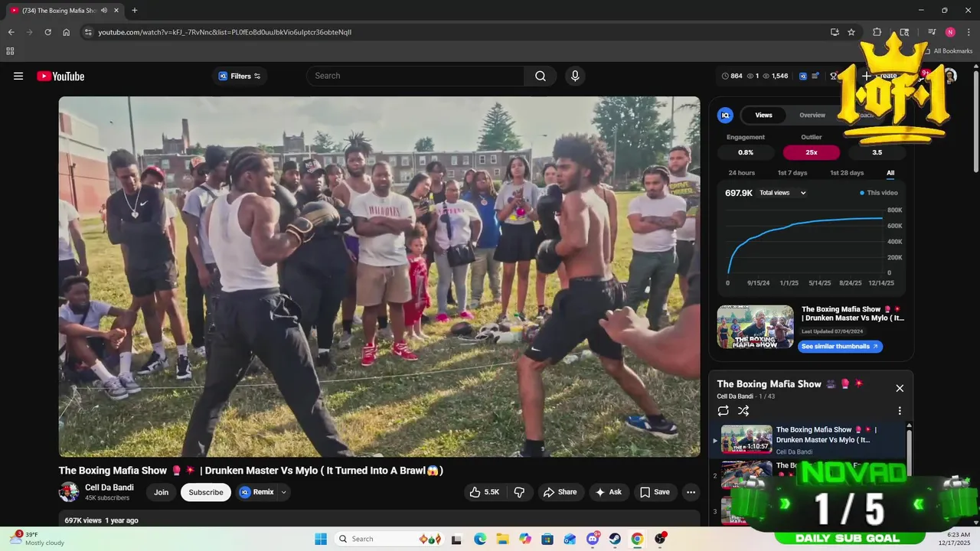Screen dimensions: 980x551
Task: Reload the page in Chrome
Action: (47, 32)
